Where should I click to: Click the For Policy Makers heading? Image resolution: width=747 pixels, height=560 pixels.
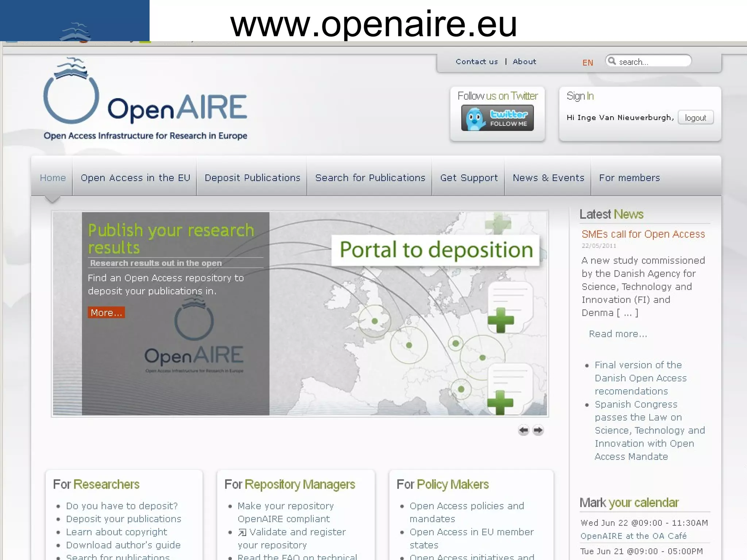click(x=442, y=484)
